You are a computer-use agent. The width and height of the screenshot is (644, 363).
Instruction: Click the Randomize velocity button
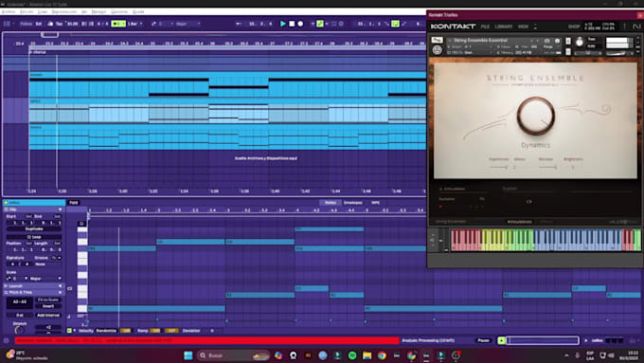106,331
